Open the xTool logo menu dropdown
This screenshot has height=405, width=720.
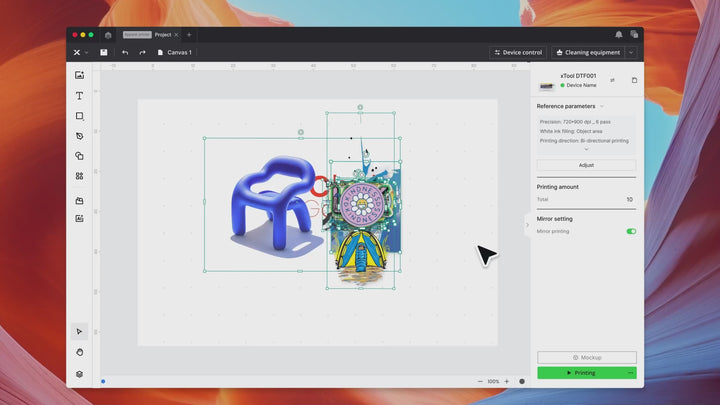click(81, 52)
